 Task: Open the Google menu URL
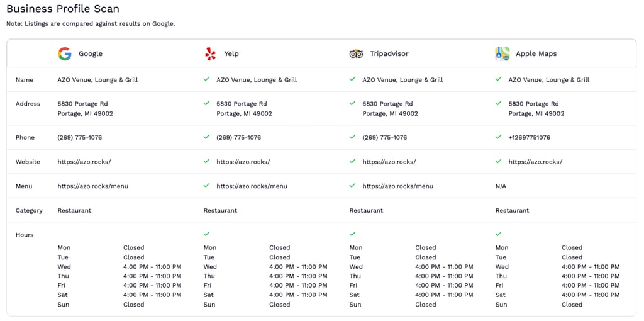click(x=93, y=186)
